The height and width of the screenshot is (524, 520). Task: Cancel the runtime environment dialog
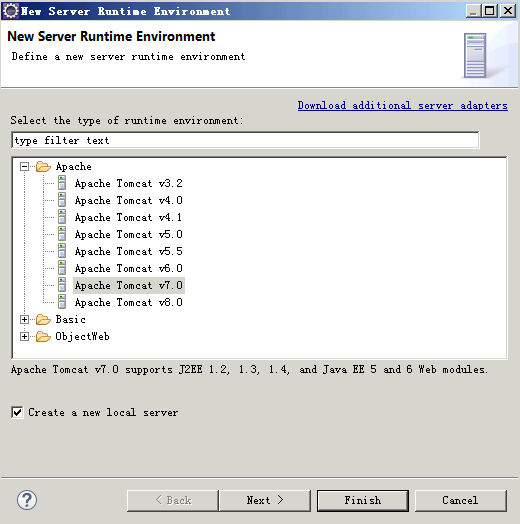pos(461,500)
